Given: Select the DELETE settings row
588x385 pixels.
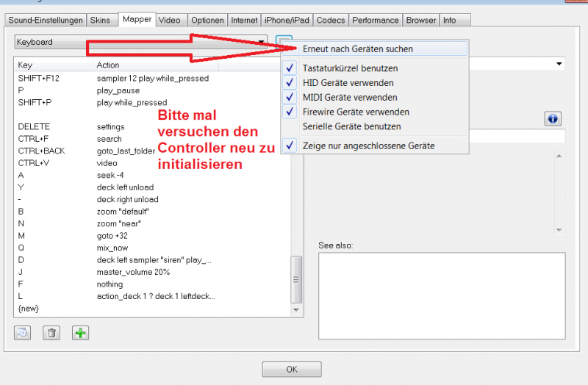Looking at the screenshot, I should (x=152, y=126).
